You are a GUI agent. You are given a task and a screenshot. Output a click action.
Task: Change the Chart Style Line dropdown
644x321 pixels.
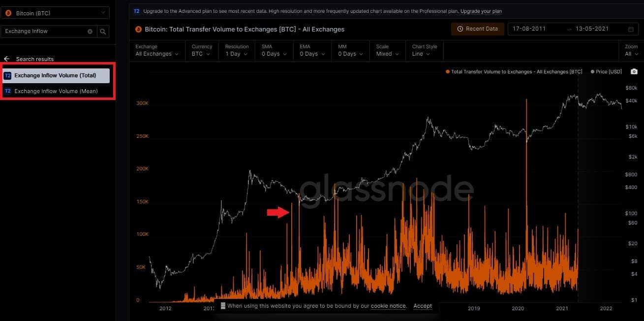(425, 51)
